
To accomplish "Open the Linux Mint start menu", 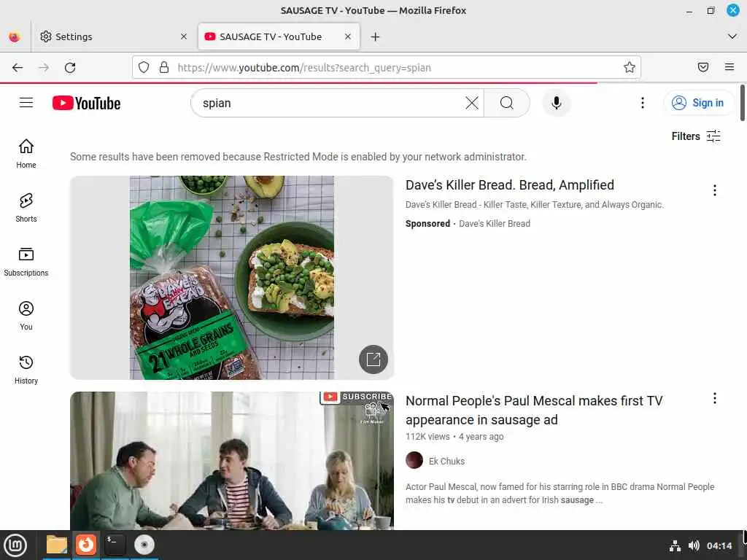I will pyautogui.click(x=16, y=545).
